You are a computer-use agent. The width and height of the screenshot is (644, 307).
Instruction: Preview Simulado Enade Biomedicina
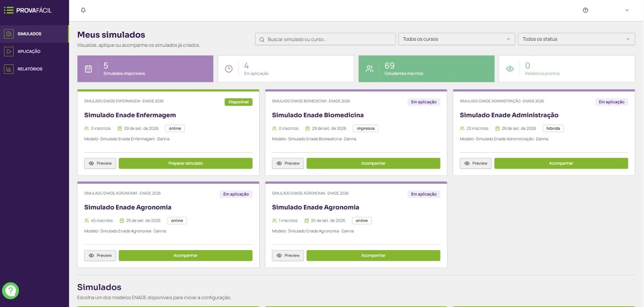coord(288,163)
